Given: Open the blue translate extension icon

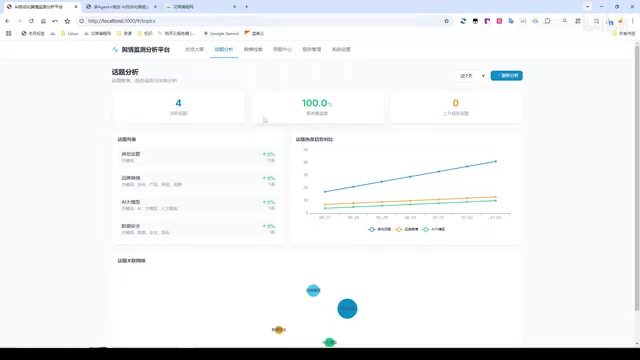Looking at the screenshot, I should pyautogui.click(x=511, y=21).
